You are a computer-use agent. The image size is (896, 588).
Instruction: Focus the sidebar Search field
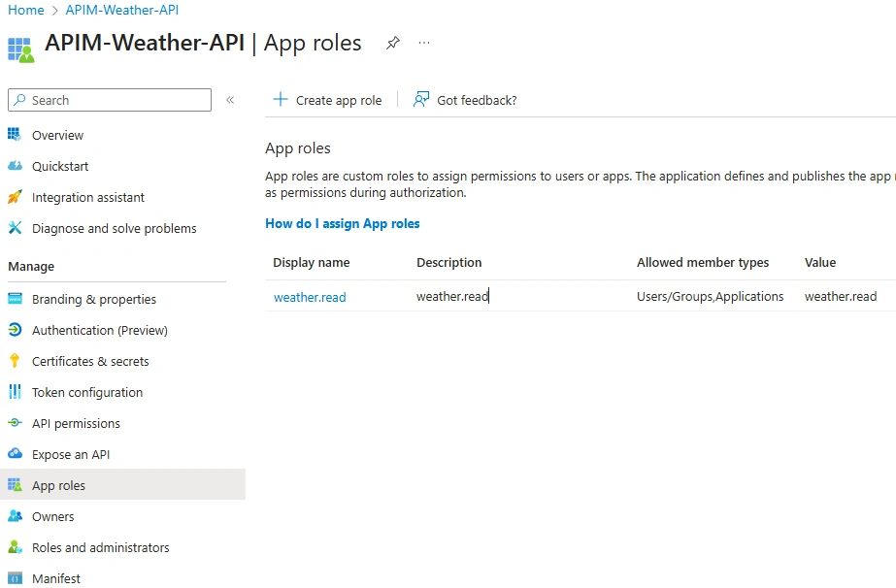point(110,100)
